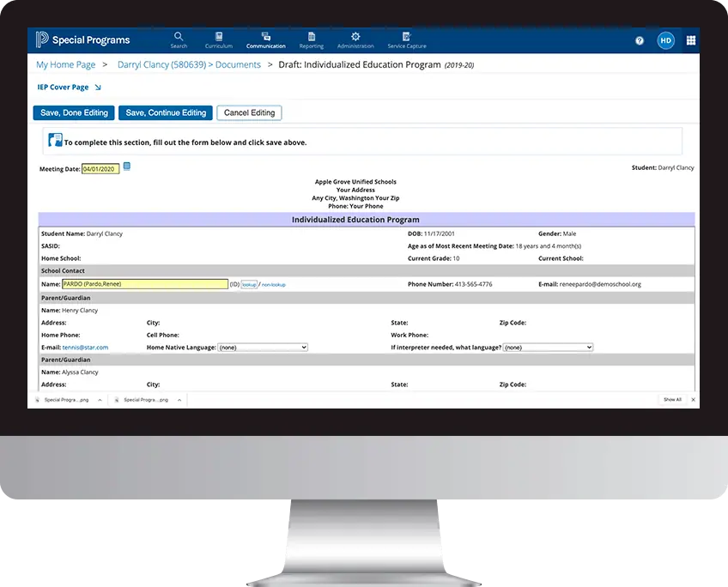Select Cancel Editing

click(249, 112)
